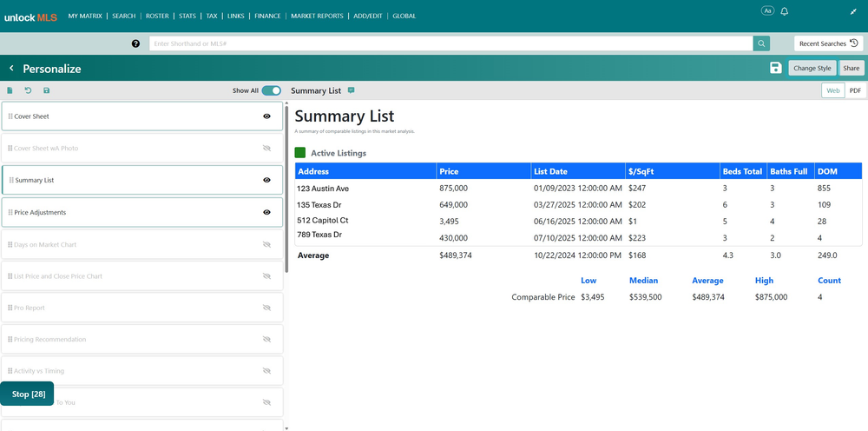The height and width of the screenshot is (431, 868).
Task: Open the SEARCH menu
Action: pyautogui.click(x=123, y=16)
